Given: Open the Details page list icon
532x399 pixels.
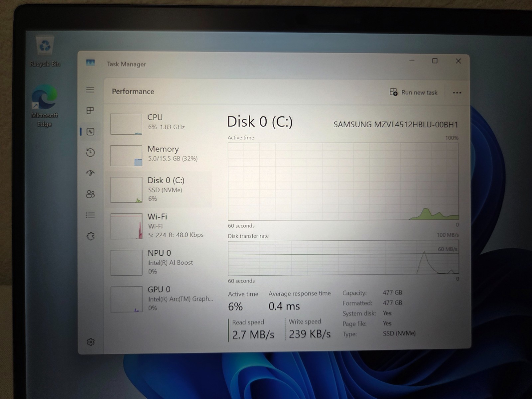Looking at the screenshot, I should (90, 215).
